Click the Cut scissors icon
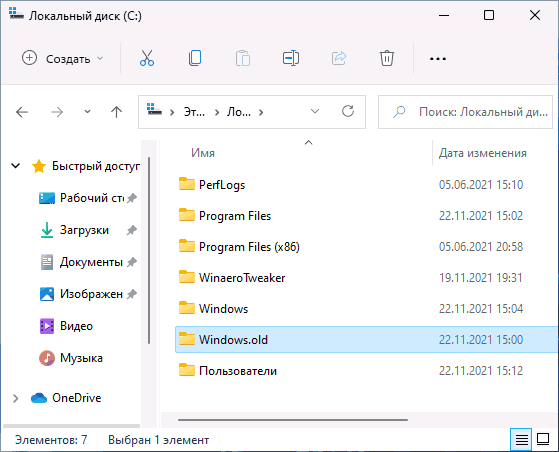Screen dimensions: 559x452 (147, 58)
